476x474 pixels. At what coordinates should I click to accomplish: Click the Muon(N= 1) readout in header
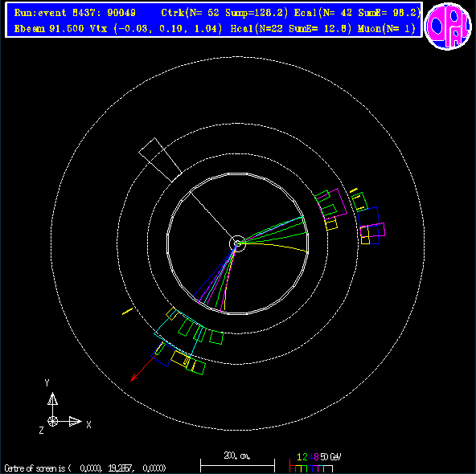coord(386,29)
